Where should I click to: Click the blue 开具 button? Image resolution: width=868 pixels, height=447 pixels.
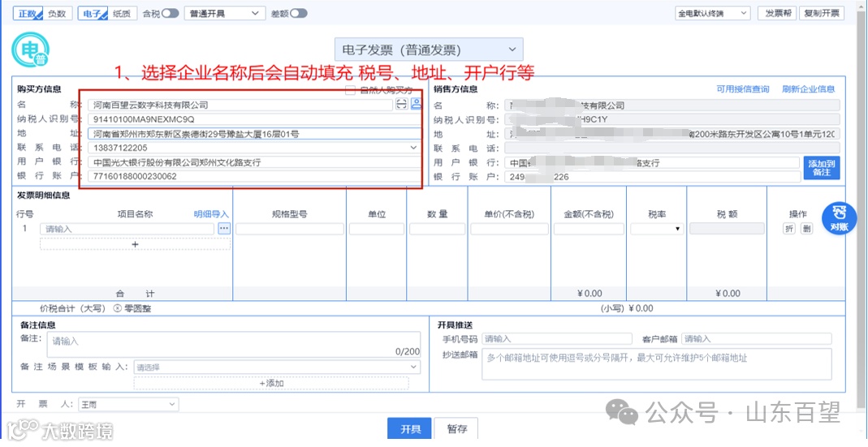(x=410, y=429)
